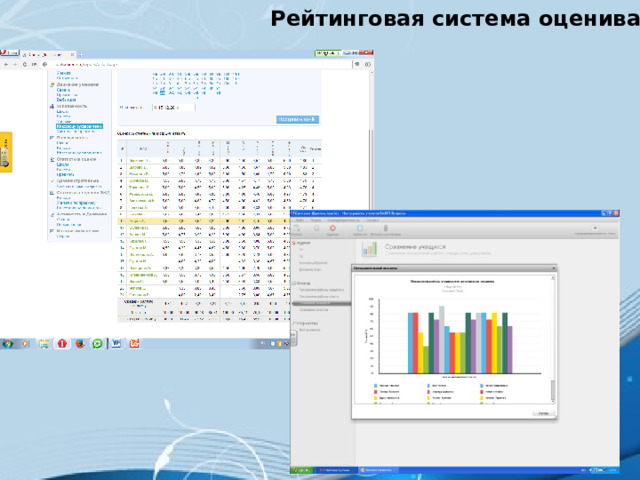
Task: Open the green XP Start button in the lower window
Action: (x=302, y=470)
